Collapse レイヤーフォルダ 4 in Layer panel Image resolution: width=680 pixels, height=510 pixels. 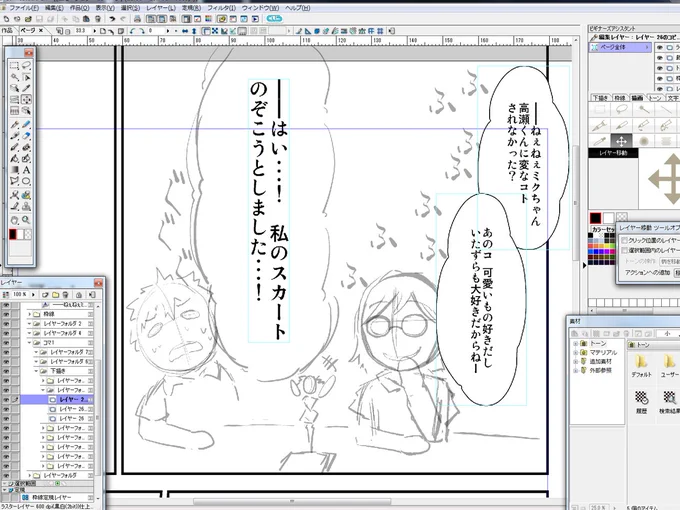click(29, 333)
